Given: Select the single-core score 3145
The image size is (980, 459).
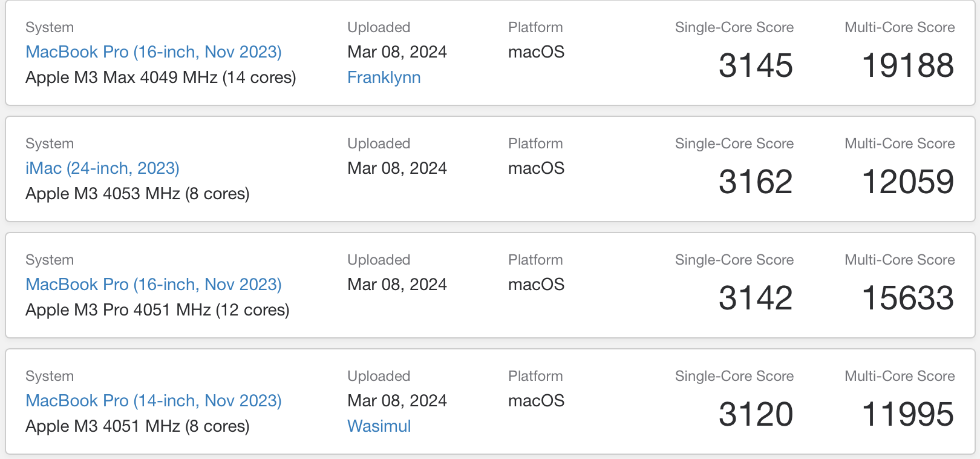Looking at the screenshot, I should tap(756, 65).
